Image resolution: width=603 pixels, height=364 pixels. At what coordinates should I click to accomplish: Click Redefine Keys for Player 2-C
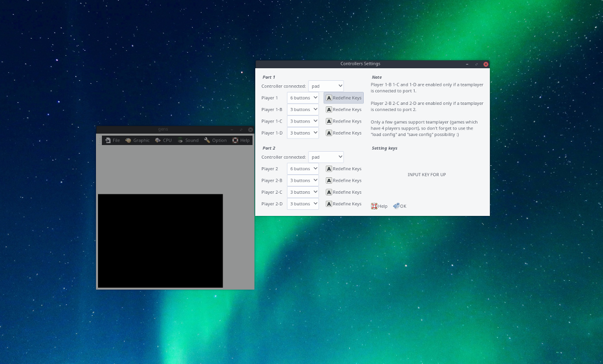(x=347, y=192)
